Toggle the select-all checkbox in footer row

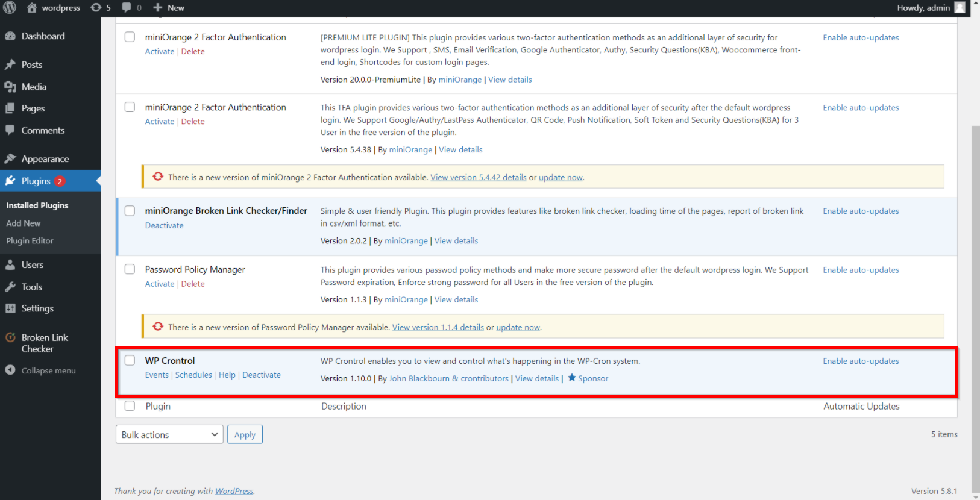tap(130, 405)
